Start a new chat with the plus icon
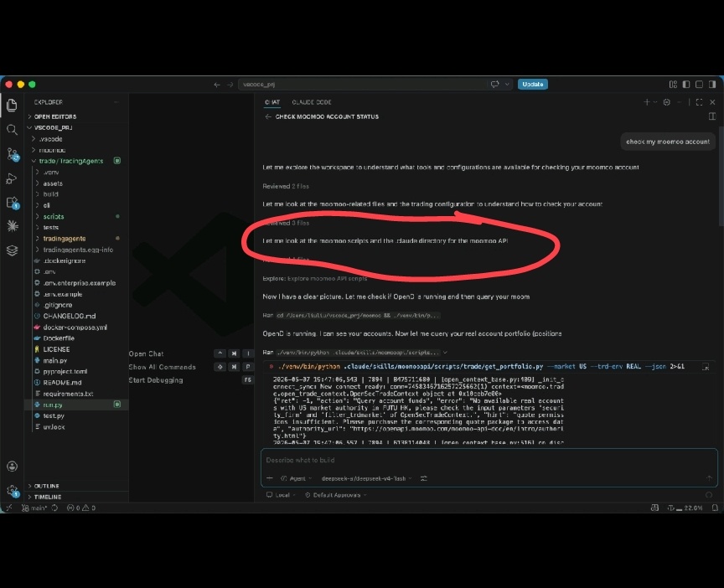 point(646,102)
